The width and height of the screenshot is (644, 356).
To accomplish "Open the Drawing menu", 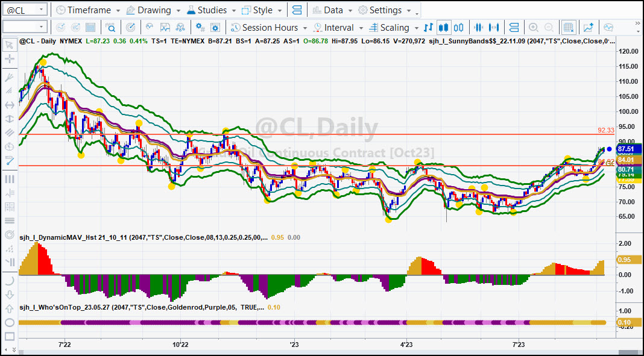I will tap(149, 10).
